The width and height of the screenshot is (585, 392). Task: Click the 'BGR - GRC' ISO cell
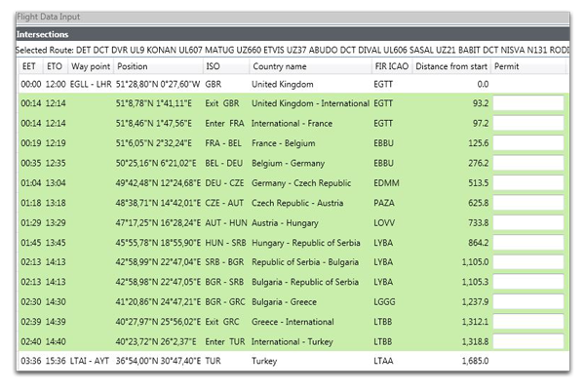[x=225, y=302]
